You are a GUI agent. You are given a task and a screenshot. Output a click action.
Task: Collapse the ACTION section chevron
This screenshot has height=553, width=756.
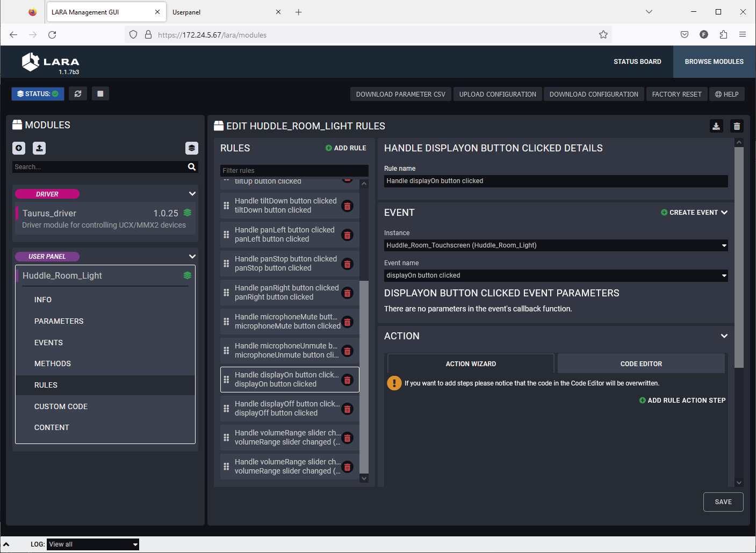click(724, 336)
